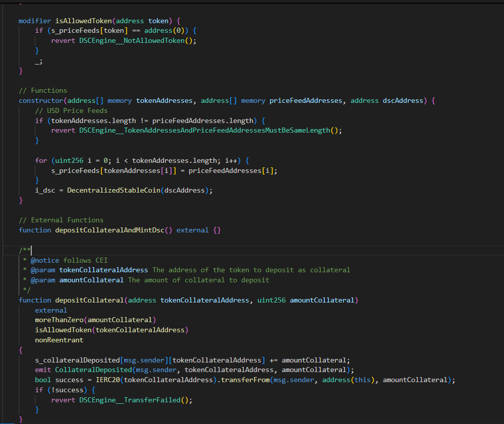Click "The amount of collateral to deposit" comment

coord(199,280)
